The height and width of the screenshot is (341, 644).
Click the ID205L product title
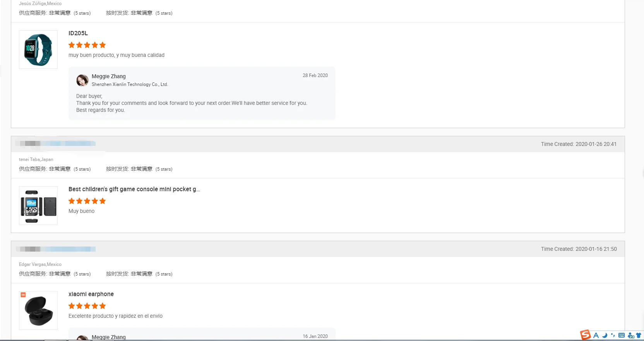(x=78, y=33)
